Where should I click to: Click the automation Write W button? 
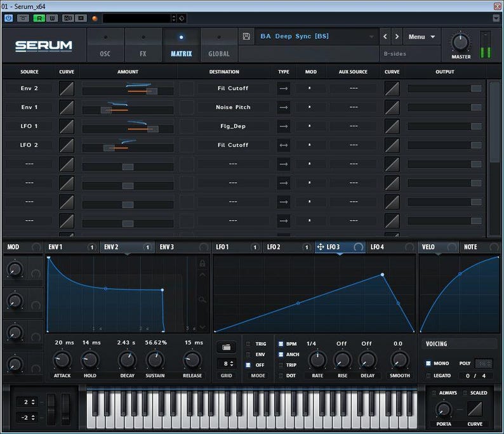(52, 18)
